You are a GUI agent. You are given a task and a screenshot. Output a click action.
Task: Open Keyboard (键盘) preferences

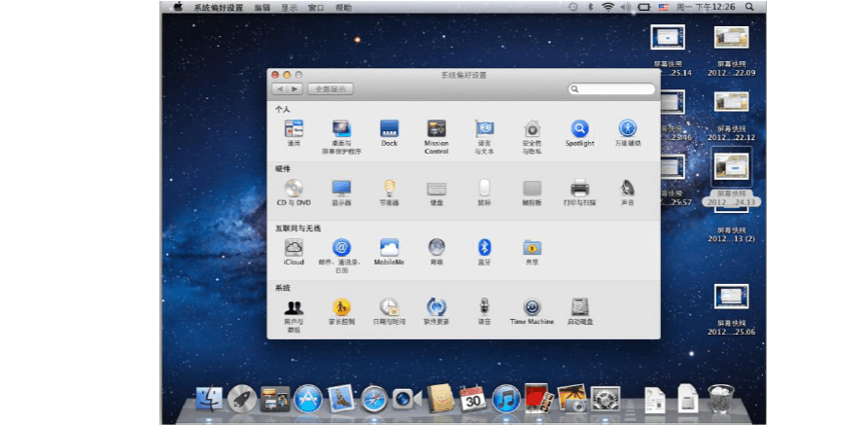coord(436,189)
